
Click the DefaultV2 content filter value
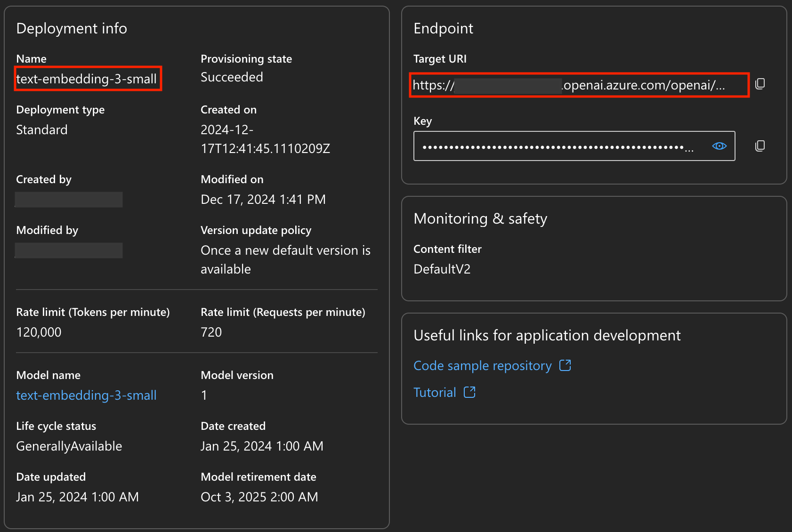(442, 269)
